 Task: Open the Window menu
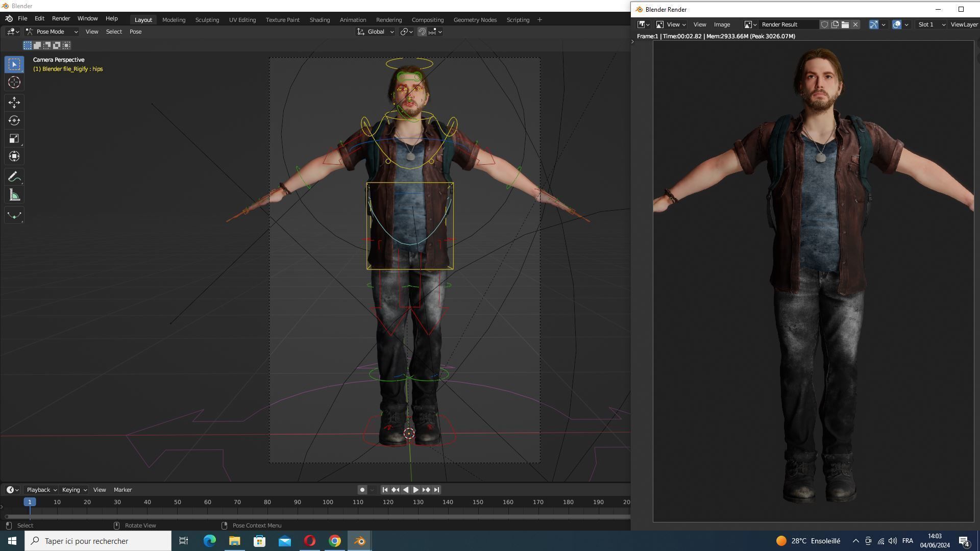tap(87, 18)
